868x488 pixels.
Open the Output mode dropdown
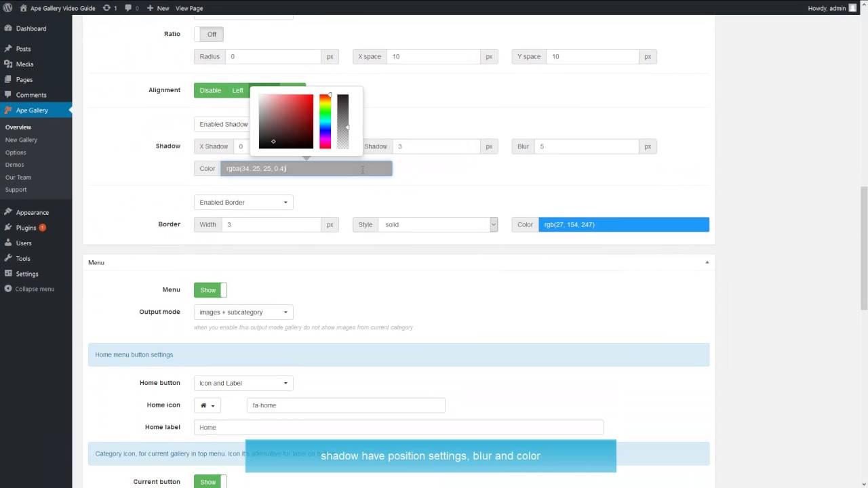point(243,312)
